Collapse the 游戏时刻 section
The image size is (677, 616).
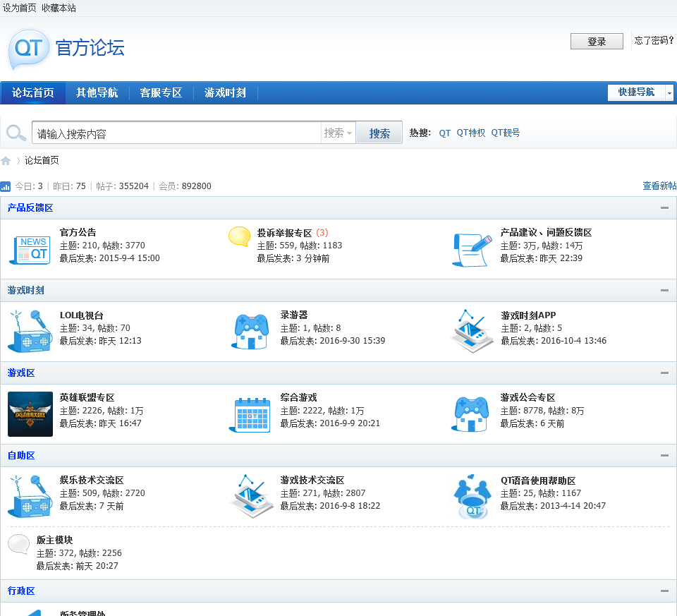[x=664, y=290]
